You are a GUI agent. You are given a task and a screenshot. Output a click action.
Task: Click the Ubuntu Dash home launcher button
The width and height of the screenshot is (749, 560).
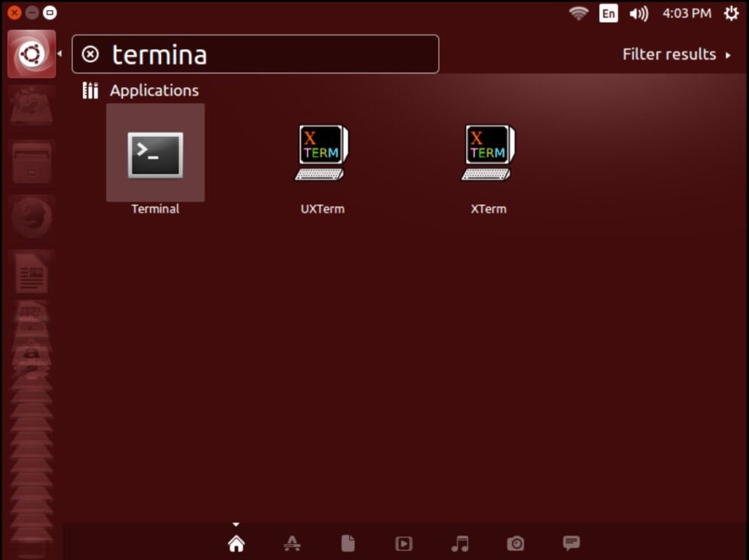coord(31,54)
